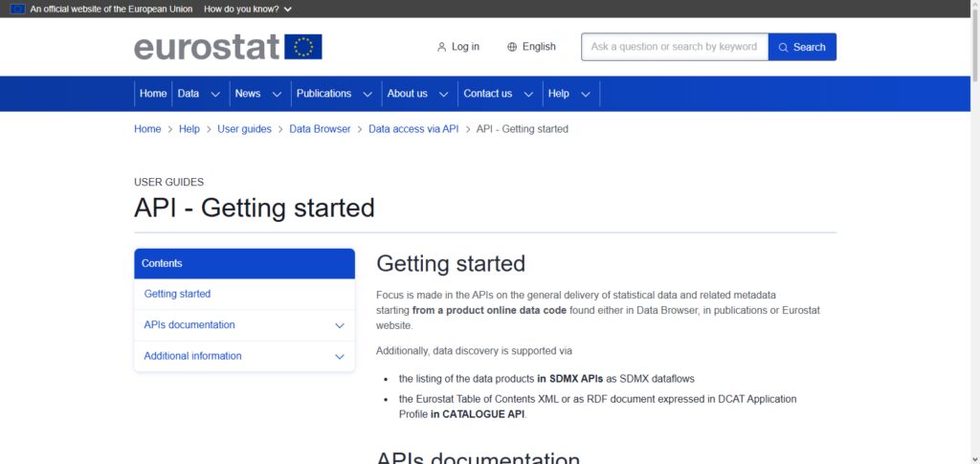980x464 pixels.
Task: Follow 'Data access via API' breadcrumb link
Action: 413,129
